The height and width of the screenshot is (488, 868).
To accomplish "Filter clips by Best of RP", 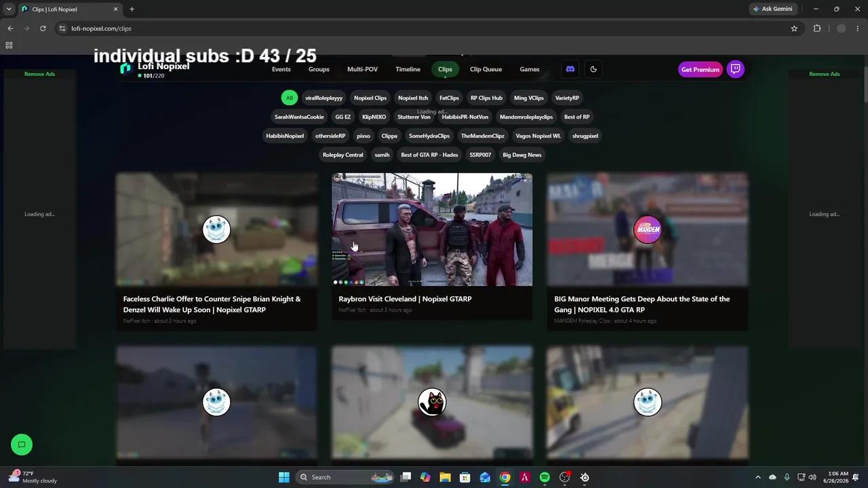I will [577, 117].
